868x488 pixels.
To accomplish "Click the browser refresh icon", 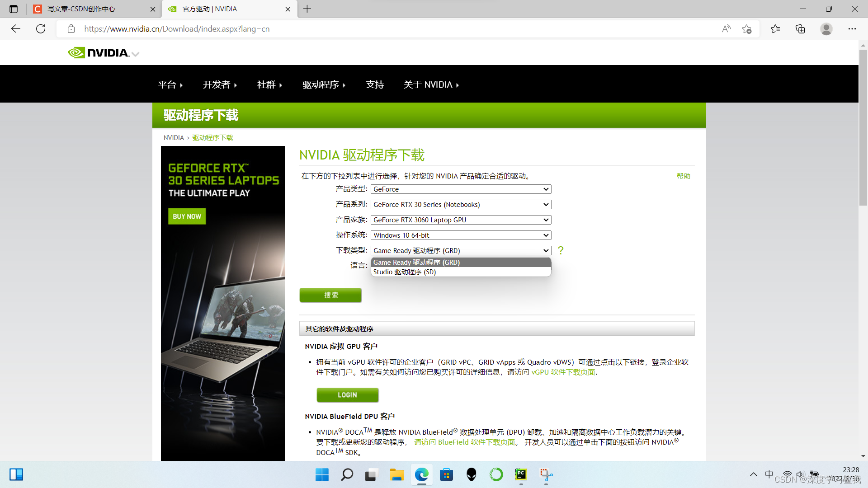I will [41, 29].
